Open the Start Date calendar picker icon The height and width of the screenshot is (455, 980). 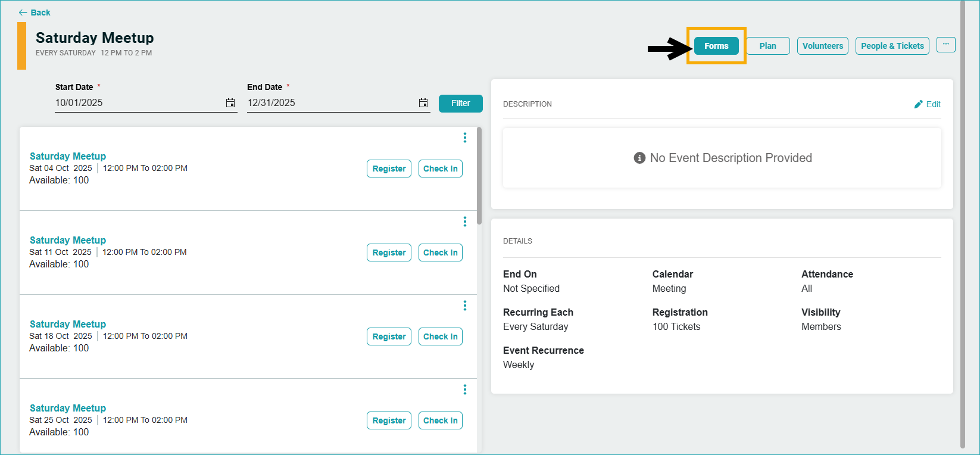pos(230,103)
